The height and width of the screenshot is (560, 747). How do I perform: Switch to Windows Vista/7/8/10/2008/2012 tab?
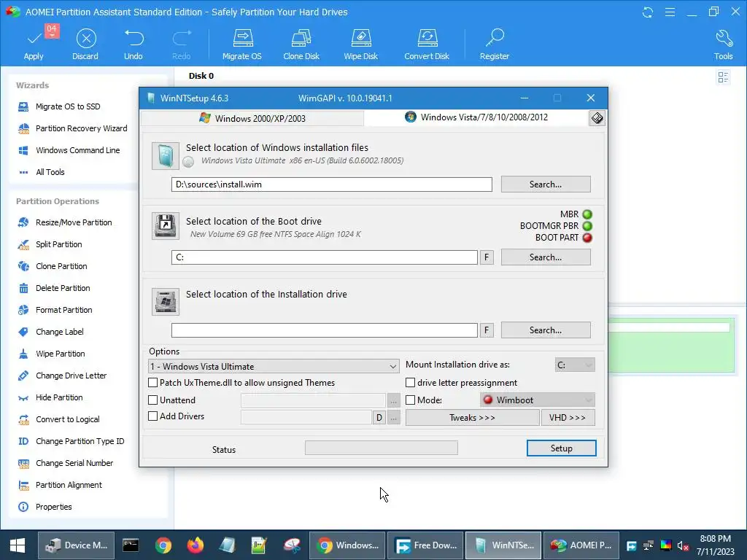[x=476, y=117]
